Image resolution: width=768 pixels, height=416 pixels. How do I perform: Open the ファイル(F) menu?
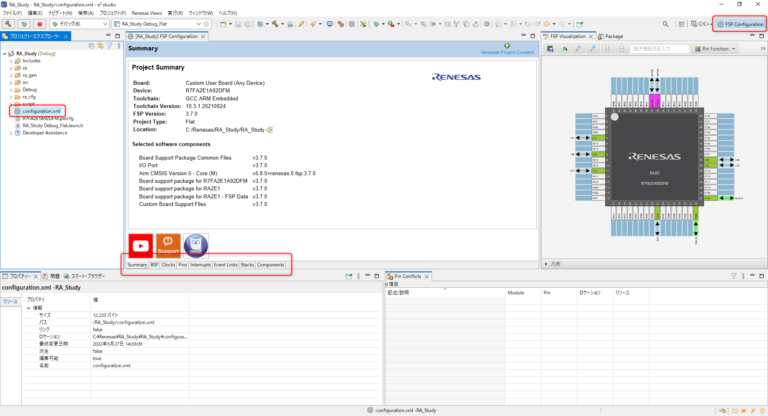pos(12,13)
